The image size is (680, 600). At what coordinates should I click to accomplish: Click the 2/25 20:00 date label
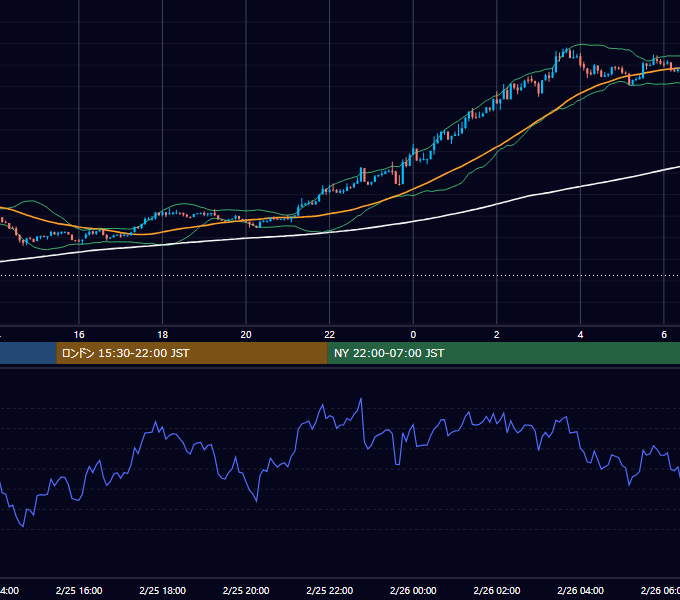click(246, 590)
